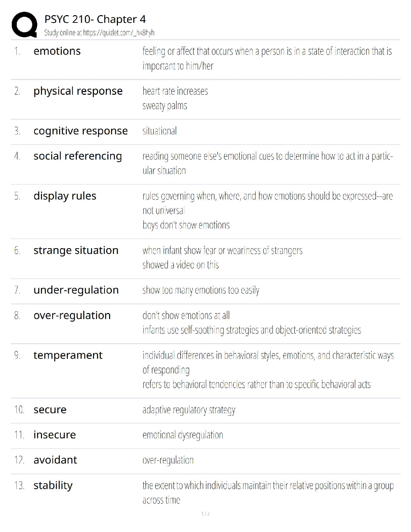Click the "situational" definition text
Screen dimensions: 411x532
coord(159,131)
